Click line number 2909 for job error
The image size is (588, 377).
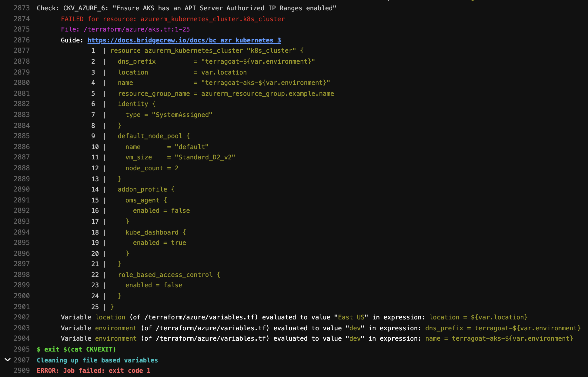[22, 370]
